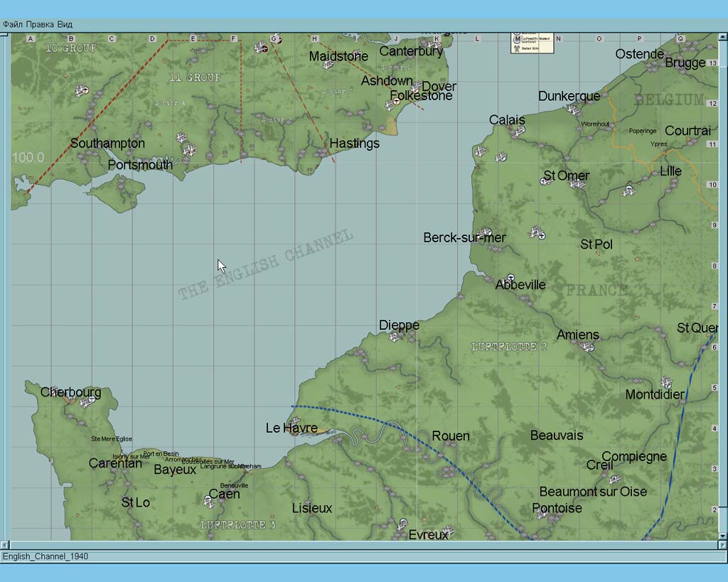Click the Carentan city label

click(115, 463)
